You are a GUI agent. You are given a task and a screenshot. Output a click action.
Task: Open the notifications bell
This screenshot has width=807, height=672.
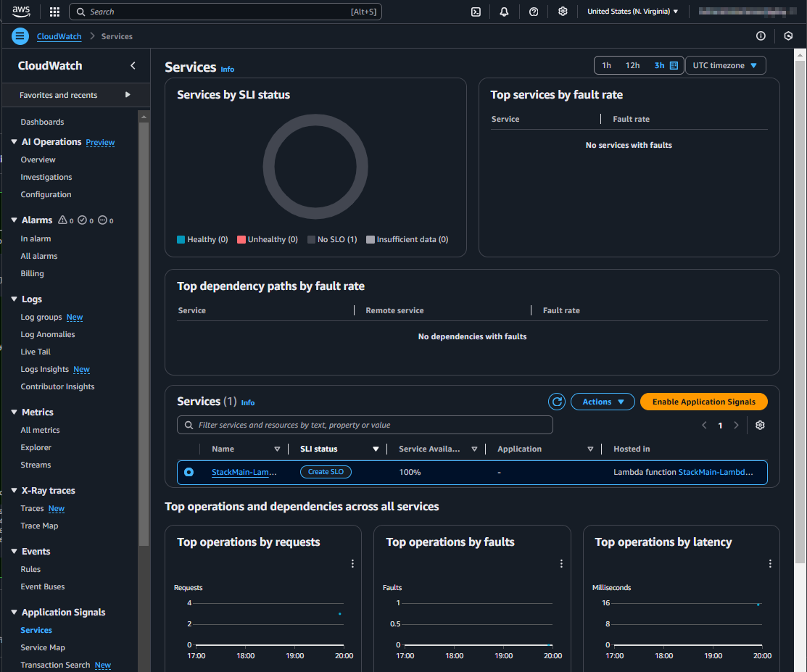505,12
